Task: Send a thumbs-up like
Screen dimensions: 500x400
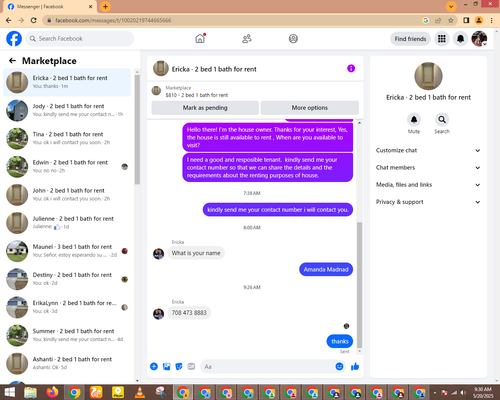Action: tap(355, 367)
